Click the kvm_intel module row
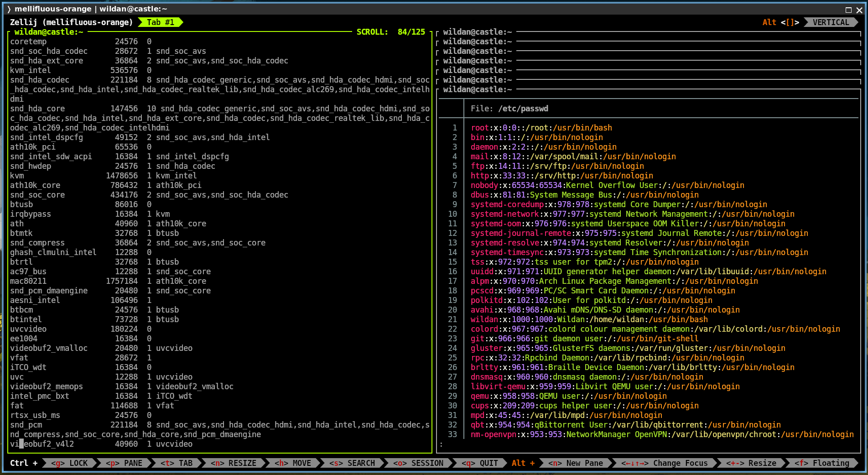 81,70
